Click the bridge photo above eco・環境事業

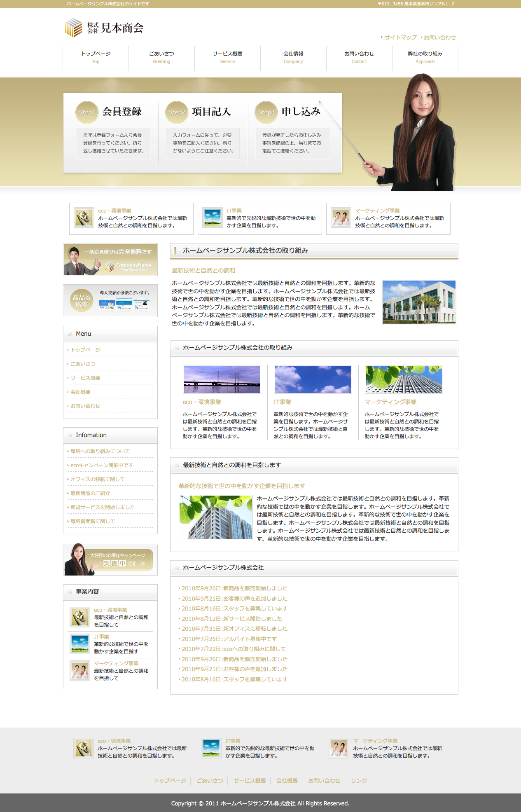pyautogui.click(x=222, y=379)
